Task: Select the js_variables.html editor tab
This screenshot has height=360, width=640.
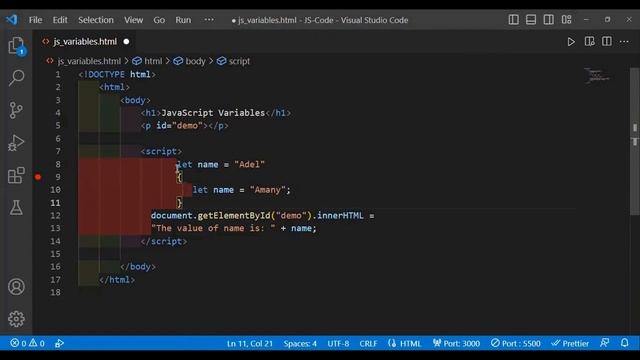Action: [x=85, y=42]
